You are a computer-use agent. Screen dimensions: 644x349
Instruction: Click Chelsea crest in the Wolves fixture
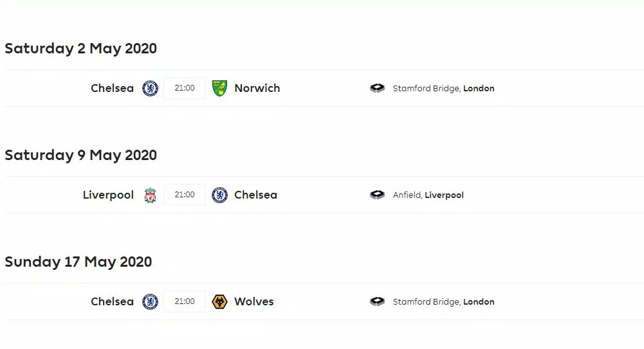[x=150, y=301]
